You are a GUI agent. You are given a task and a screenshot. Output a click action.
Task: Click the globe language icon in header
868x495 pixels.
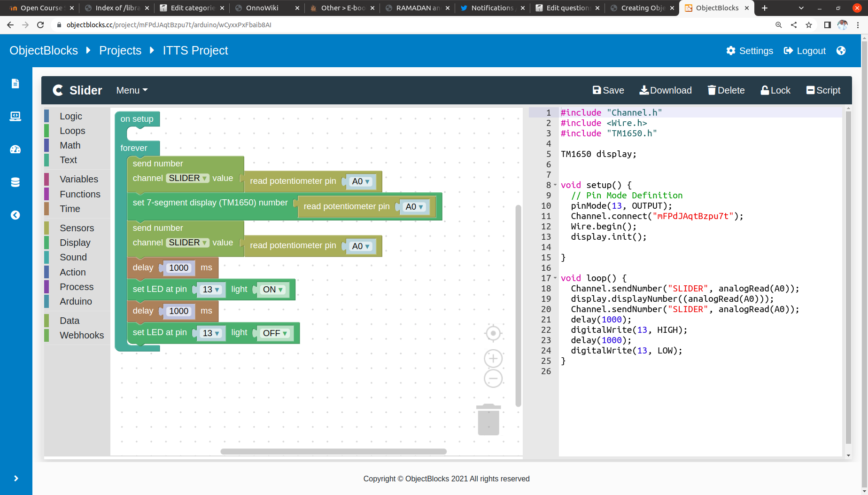coord(841,51)
